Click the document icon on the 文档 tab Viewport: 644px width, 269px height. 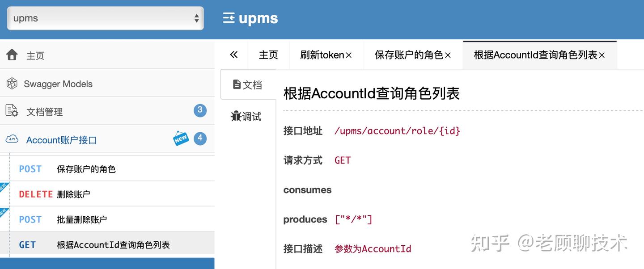tap(237, 84)
